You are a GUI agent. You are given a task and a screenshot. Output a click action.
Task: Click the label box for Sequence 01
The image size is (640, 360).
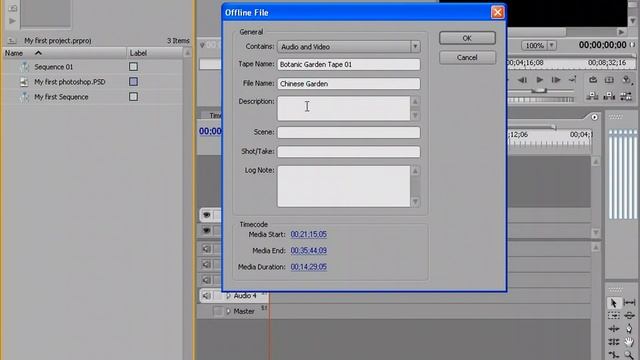click(133, 67)
